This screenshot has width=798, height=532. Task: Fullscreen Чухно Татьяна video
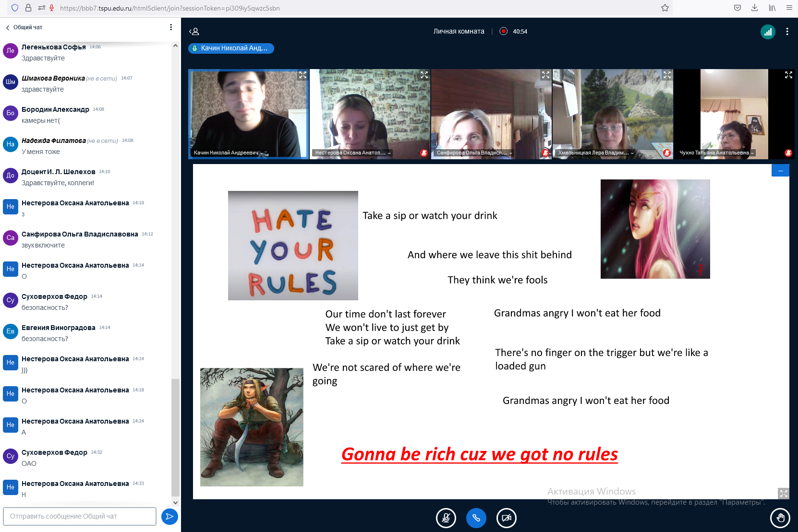click(x=788, y=75)
